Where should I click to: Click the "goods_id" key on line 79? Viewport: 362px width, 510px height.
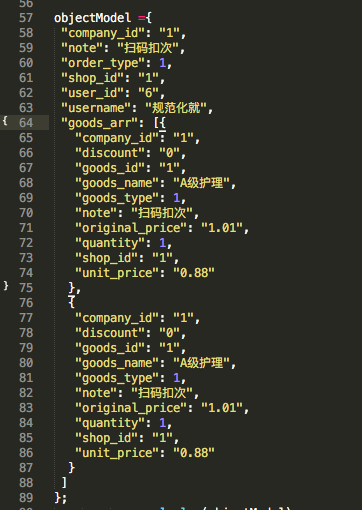click(x=110, y=348)
